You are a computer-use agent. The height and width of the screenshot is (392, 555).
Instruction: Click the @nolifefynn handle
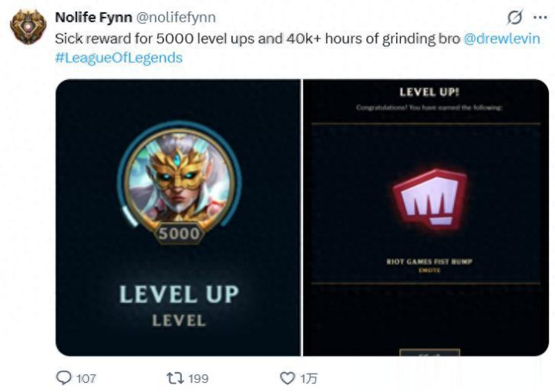click(x=176, y=18)
